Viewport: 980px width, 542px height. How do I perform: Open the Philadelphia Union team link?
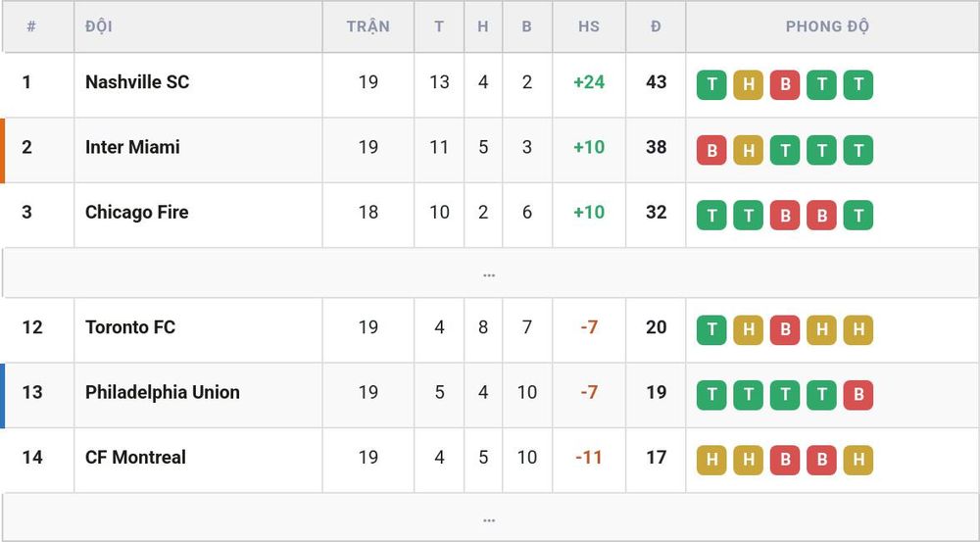(x=163, y=392)
